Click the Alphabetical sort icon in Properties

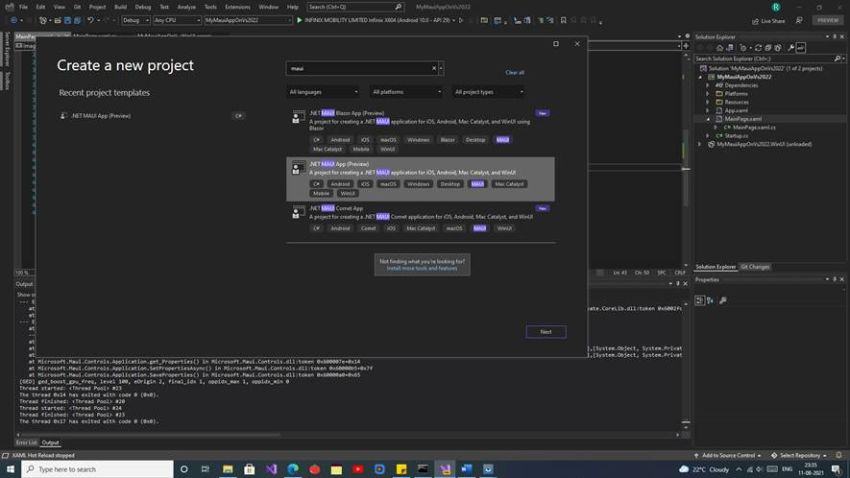coord(710,300)
